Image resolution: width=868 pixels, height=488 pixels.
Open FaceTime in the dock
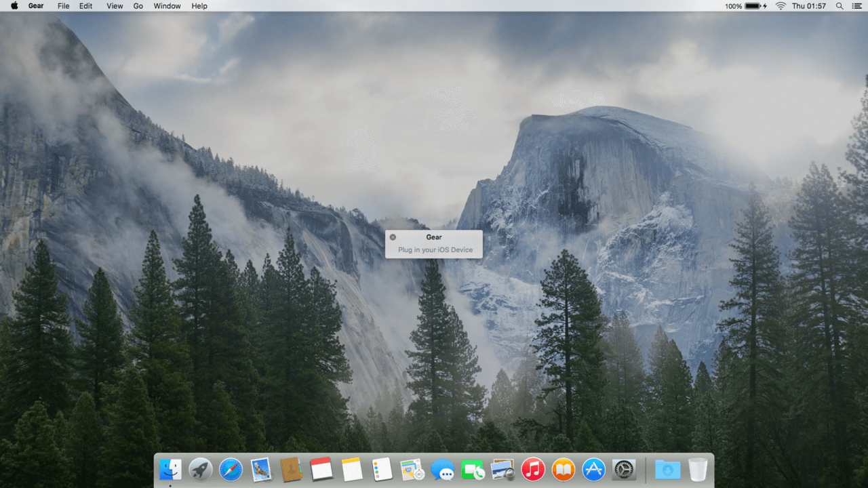[x=473, y=469]
